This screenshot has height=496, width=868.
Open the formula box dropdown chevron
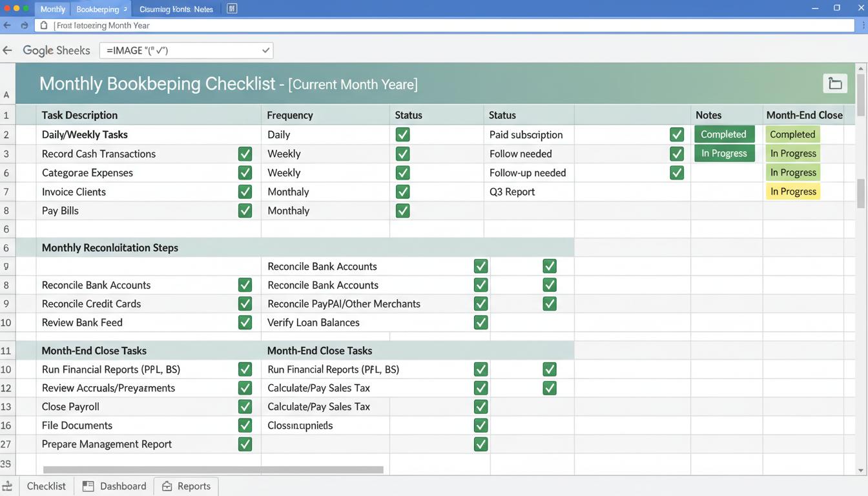click(265, 50)
